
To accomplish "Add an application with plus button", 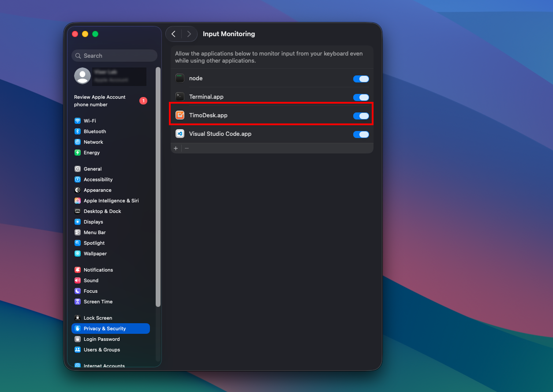I will (176, 149).
